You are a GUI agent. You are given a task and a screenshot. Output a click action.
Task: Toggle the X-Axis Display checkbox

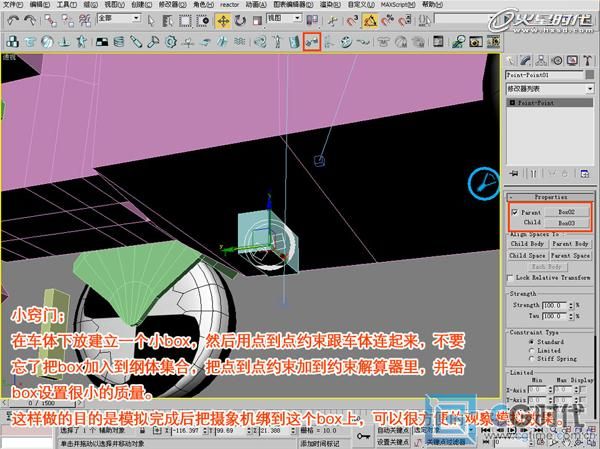coord(582,389)
